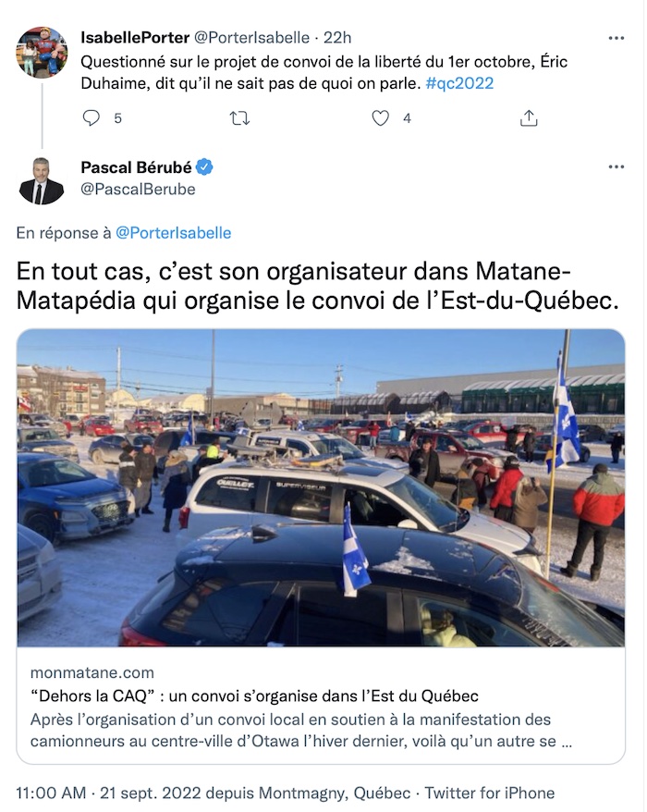The image size is (647, 812).
Task: Open the three-dot menu on Isabelle Porter's tweet
Action: tap(616, 38)
